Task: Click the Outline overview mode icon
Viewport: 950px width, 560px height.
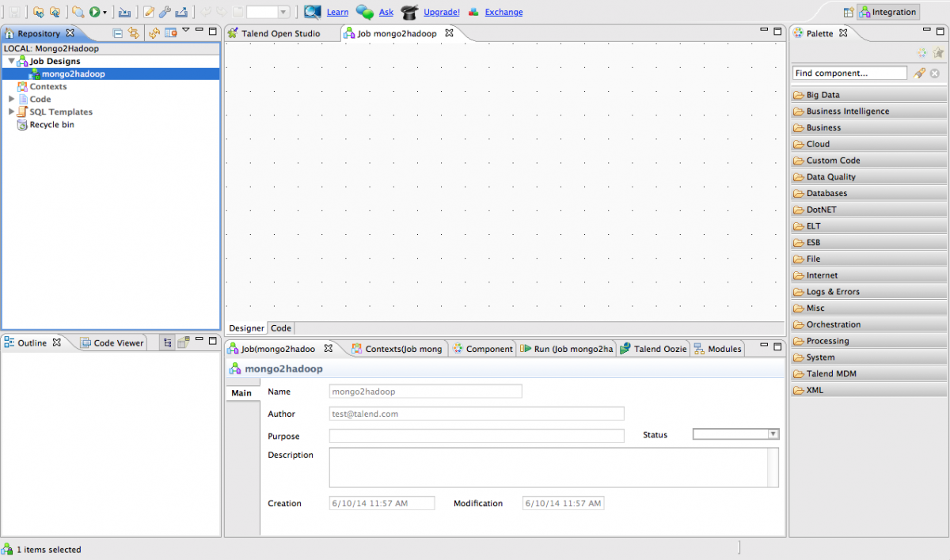Action: coord(183,342)
